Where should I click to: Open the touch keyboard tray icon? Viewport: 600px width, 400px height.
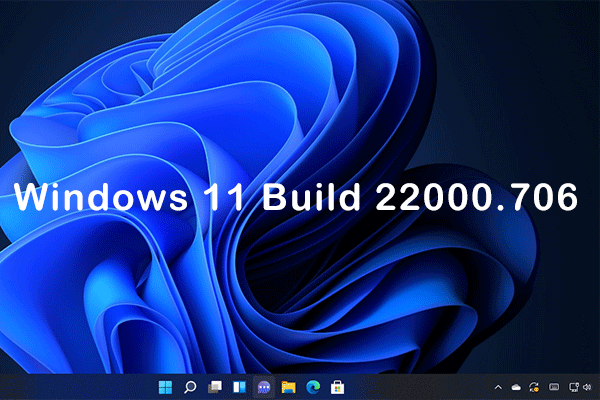[x=554, y=387]
